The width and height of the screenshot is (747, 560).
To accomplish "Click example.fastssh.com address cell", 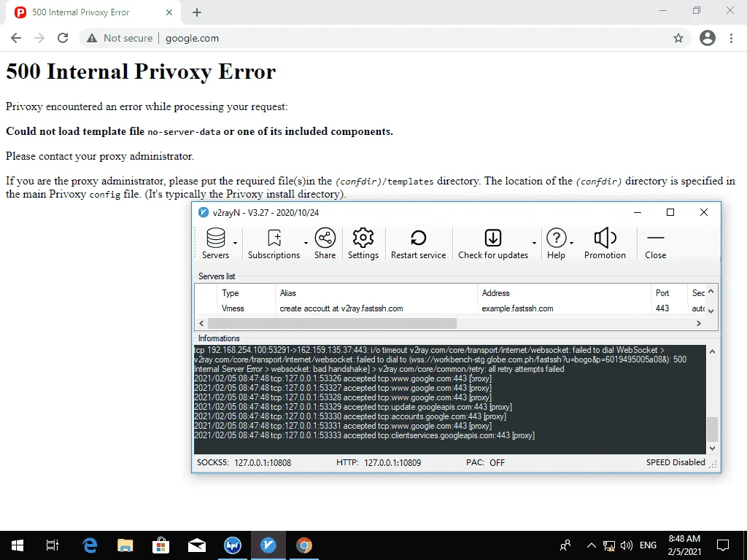I will tap(517, 308).
